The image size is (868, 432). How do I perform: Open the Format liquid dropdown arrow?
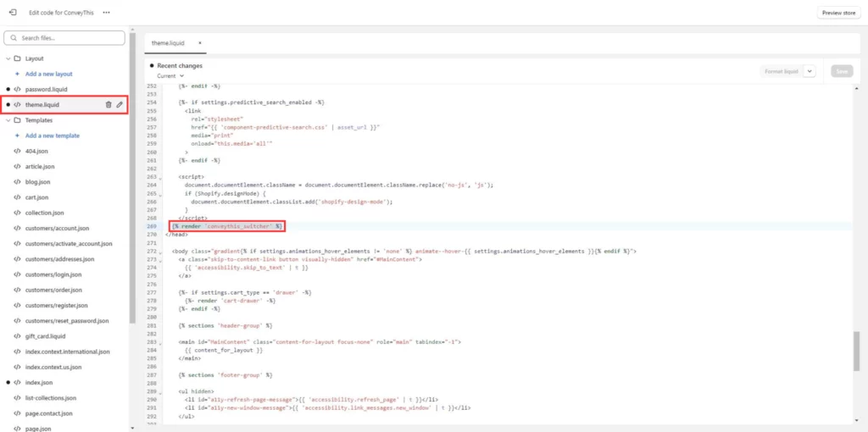(x=810, y=72)
